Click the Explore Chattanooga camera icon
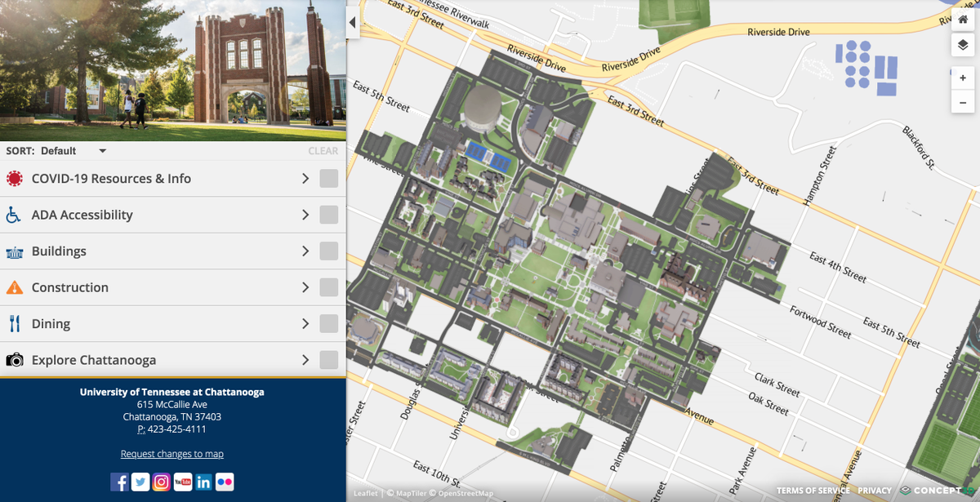Screen dimensions: 980x502 (15, 359)
